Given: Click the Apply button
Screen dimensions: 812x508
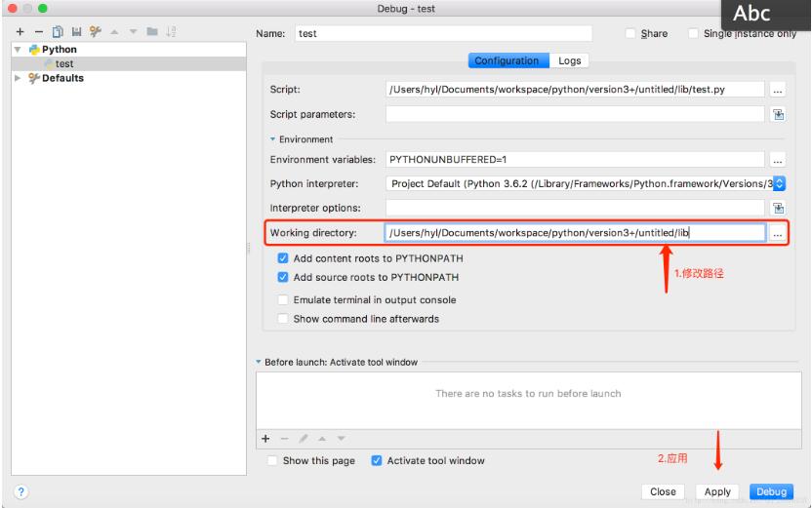Looking at the screenshot, I should click(x=717, y=492).
